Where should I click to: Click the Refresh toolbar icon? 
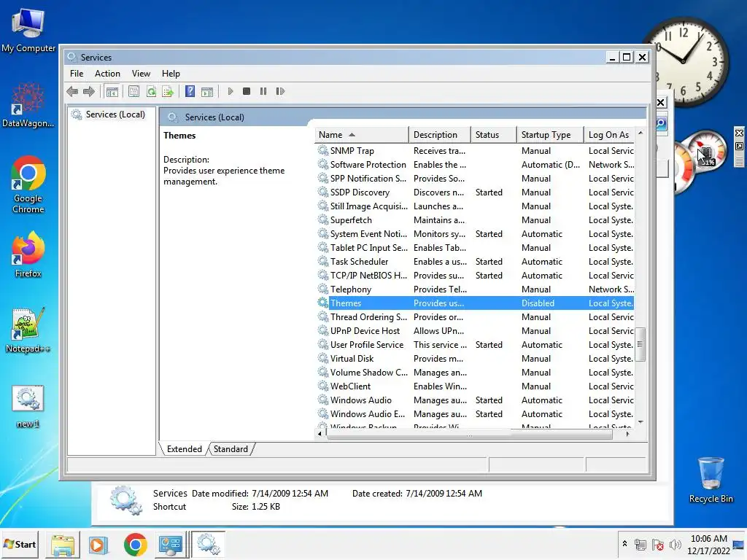pyautogui.click(x=151, y=91)
